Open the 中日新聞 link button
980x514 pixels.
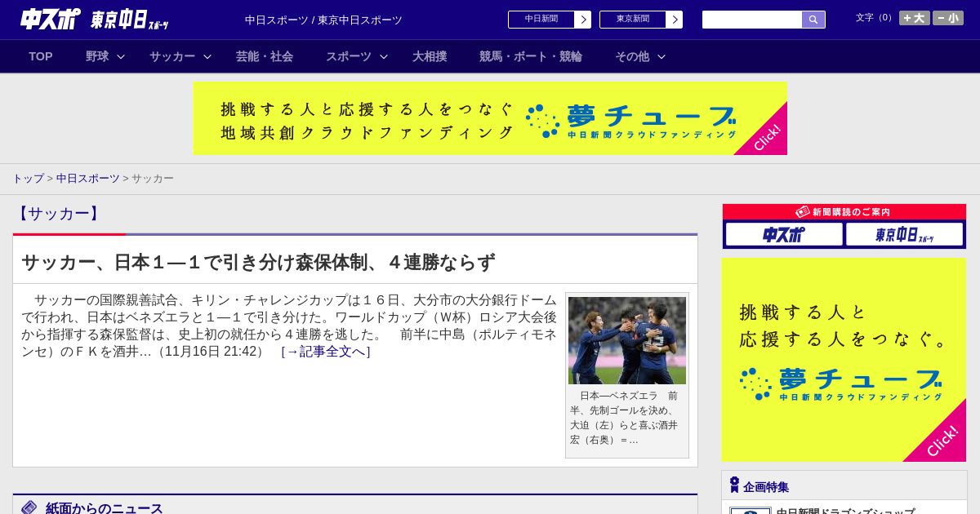pos(541,20)
